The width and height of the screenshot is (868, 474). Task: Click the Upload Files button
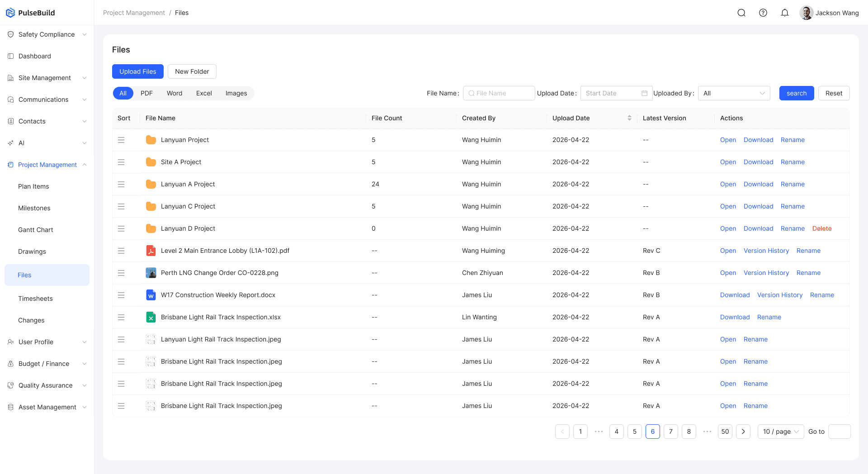coord(138,71)
